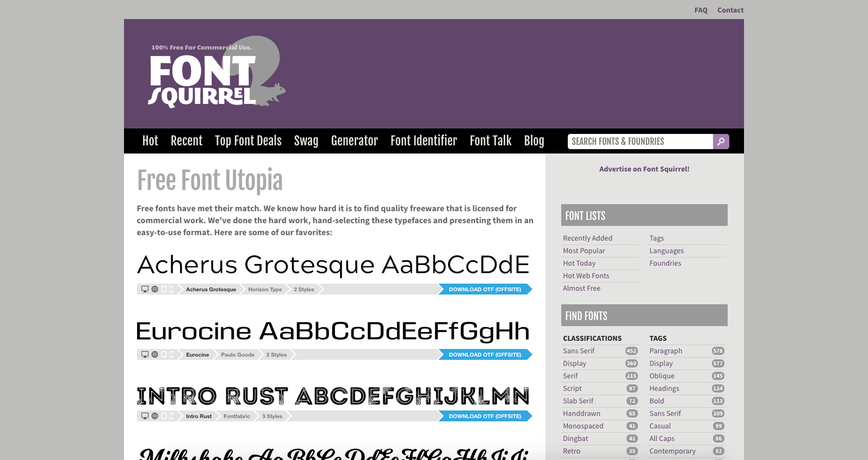Open the Languages font list

666,251
